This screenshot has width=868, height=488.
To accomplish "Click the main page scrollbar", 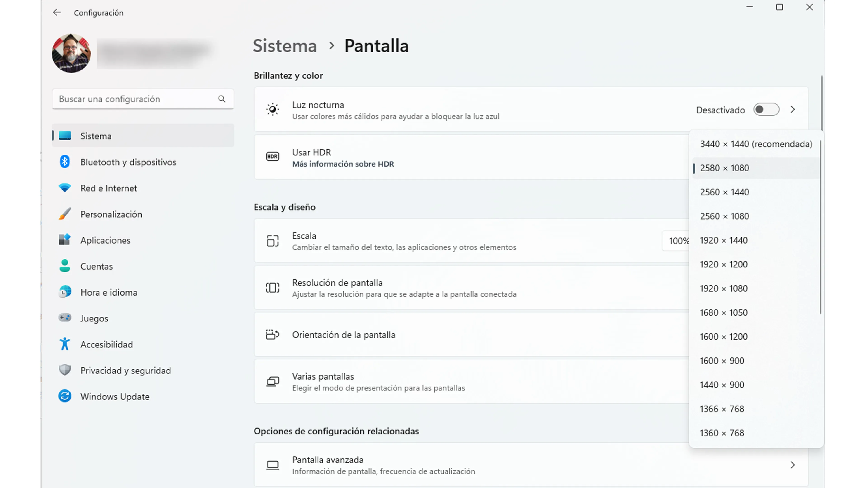I will pyautogui.click(x=822, y=103).
